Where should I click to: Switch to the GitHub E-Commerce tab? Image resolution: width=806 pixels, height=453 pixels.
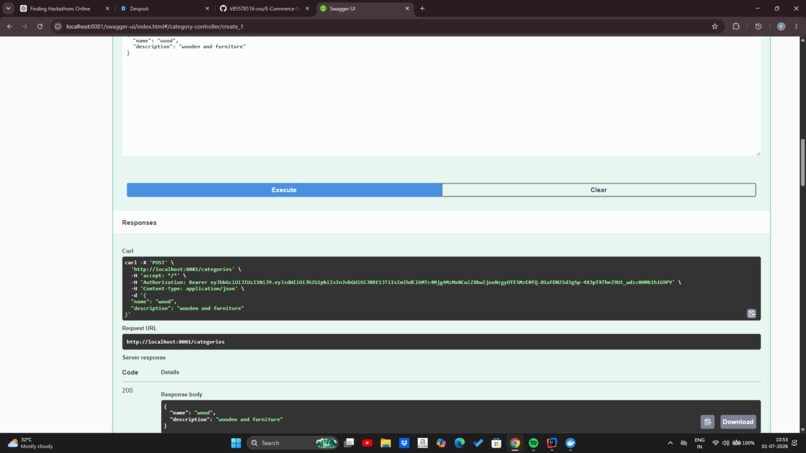pyautogui.click(x=262, y=9)
